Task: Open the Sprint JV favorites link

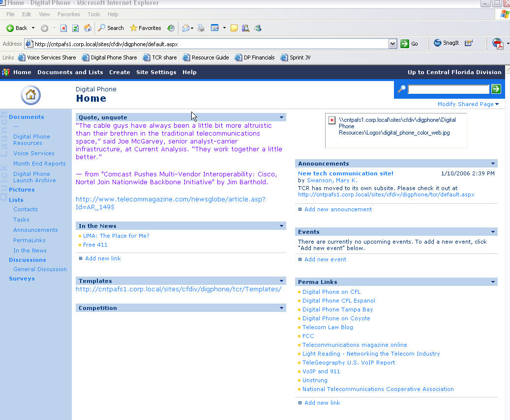Action: (x=296, y=57)
